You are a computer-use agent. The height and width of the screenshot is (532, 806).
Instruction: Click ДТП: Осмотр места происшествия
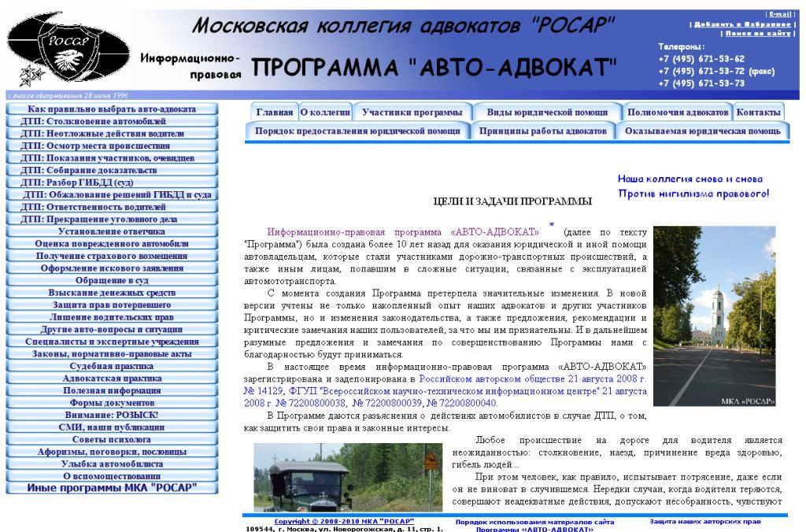coord(112,146)
